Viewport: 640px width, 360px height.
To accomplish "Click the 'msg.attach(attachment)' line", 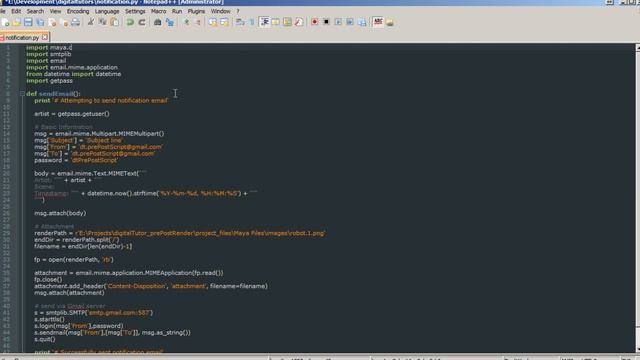I will tap(69, 293).
